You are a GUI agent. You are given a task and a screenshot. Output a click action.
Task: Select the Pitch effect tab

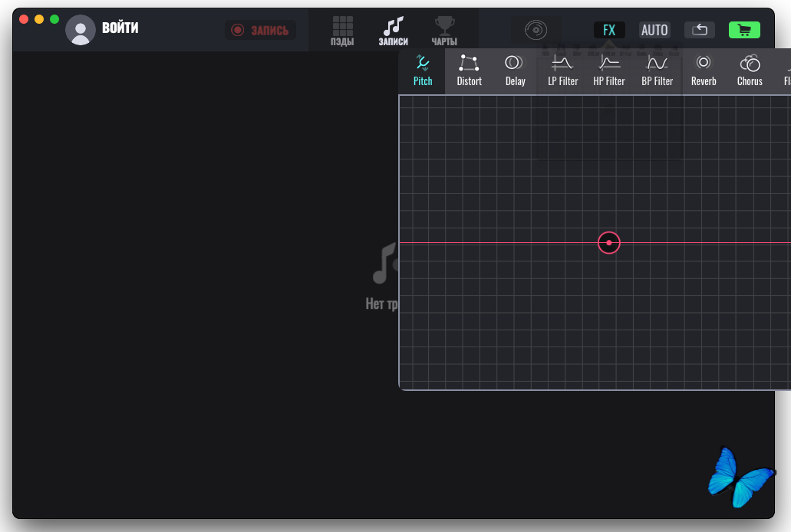[x=423, y=71]
